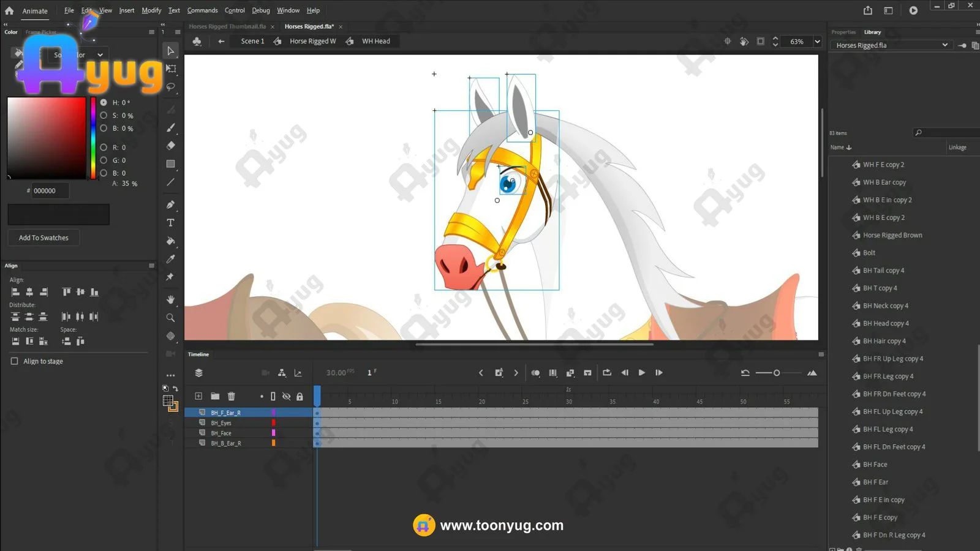Screen dimensions: 980x551
Task: Select the Free Transform tool
Action: coord(171,69)
